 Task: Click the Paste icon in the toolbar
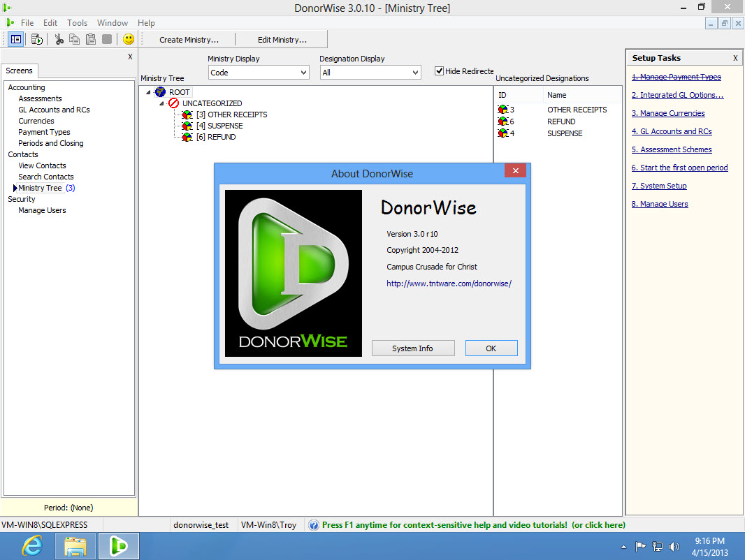(89, 39)
